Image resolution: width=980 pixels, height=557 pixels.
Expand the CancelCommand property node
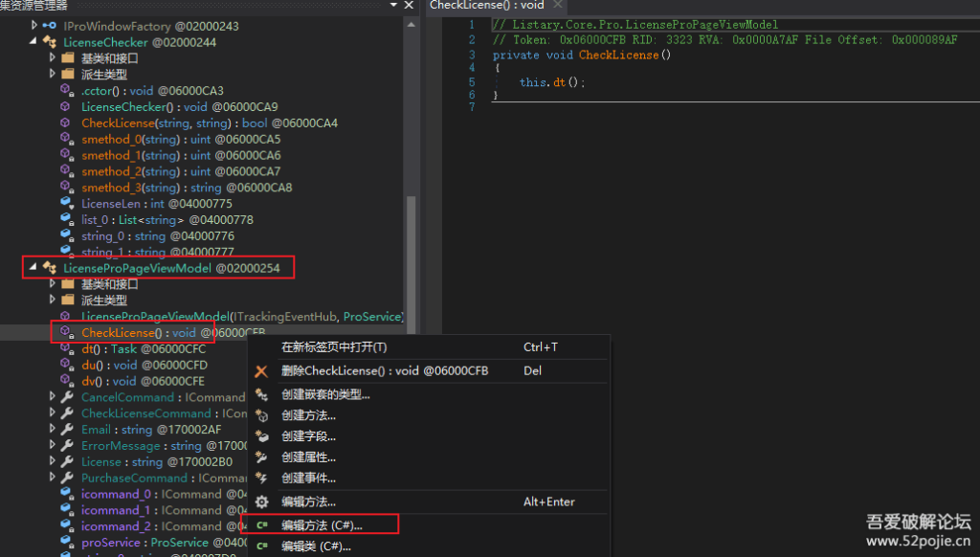[53, 397]
